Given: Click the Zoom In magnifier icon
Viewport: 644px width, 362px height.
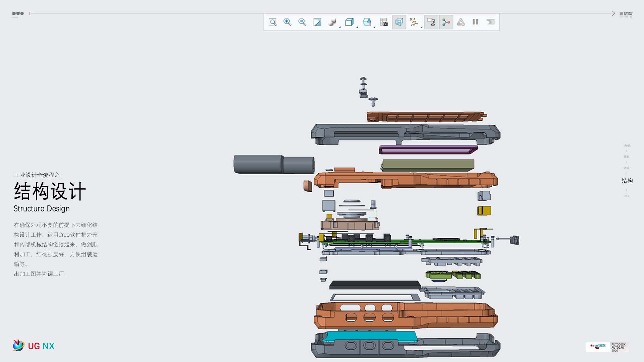Looking at the screenshot, I should [x=287, y=22].
